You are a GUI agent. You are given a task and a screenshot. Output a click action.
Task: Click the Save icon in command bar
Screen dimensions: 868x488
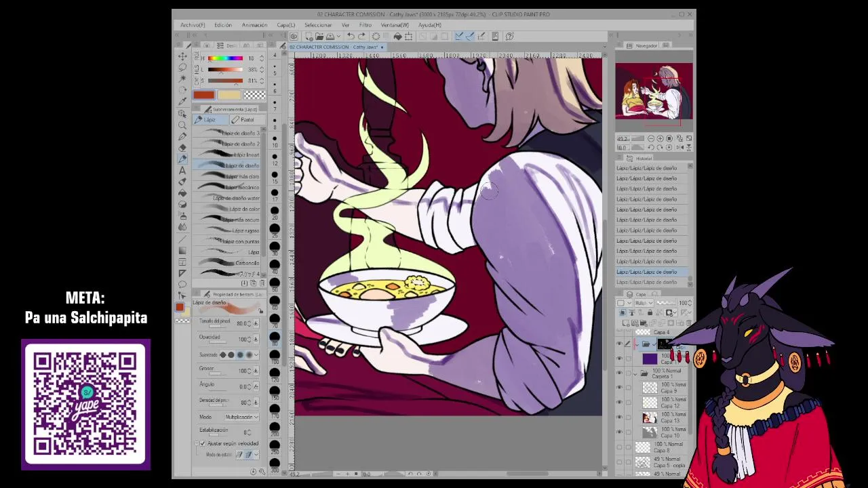[330, 37]
